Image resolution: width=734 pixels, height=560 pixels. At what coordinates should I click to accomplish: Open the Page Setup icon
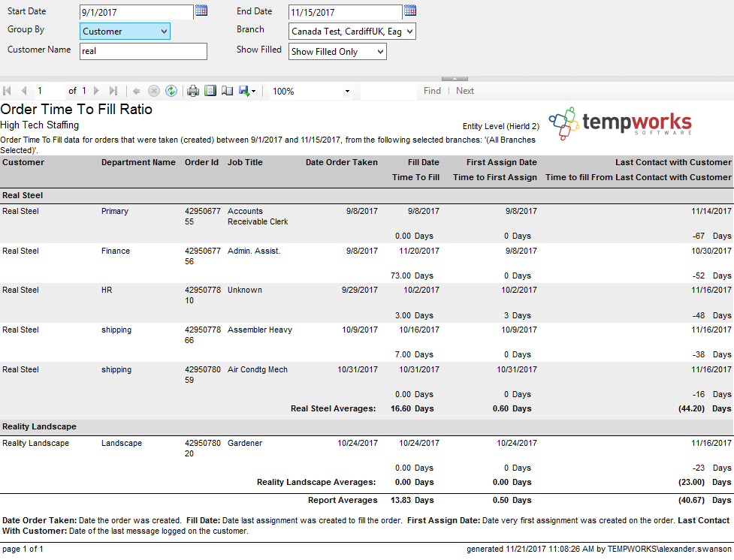(x=227, y=91)
